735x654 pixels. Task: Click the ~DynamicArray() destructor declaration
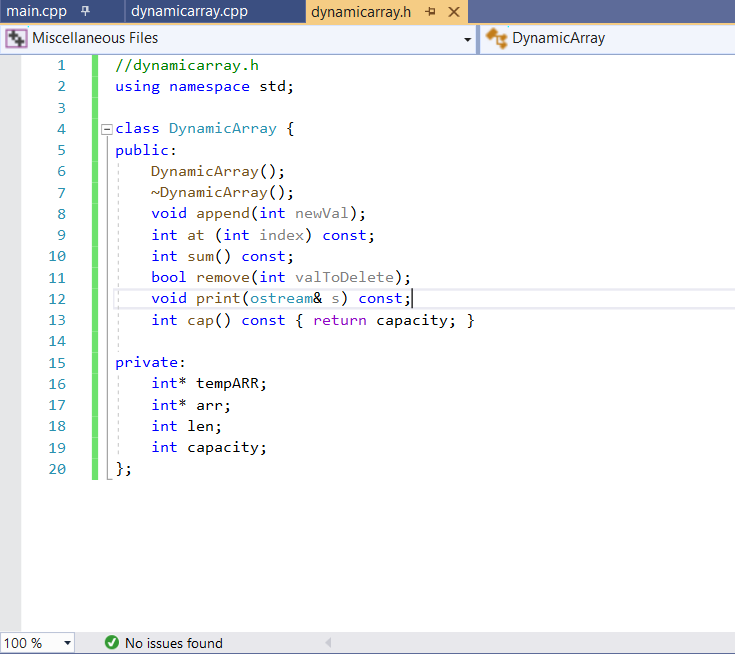point(222,192)
